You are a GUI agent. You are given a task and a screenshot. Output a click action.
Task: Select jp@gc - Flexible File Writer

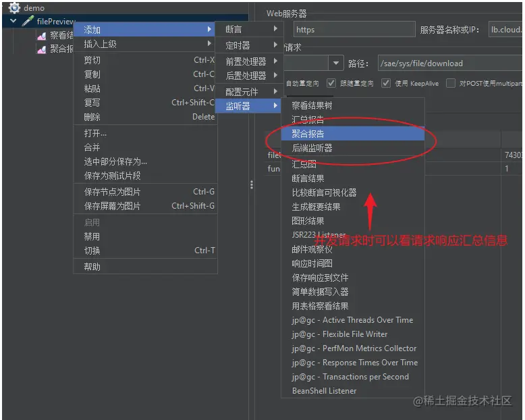(x=353, y=334)
